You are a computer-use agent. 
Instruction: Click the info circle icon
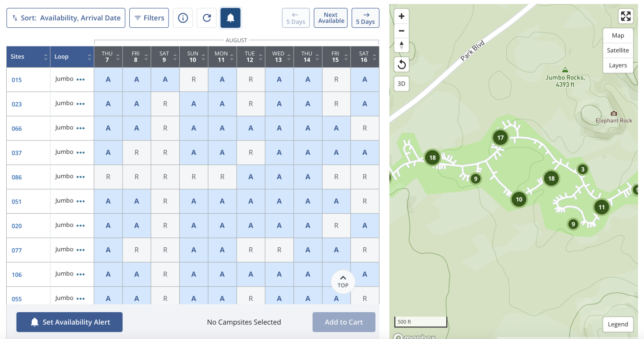tap(183, 18)
